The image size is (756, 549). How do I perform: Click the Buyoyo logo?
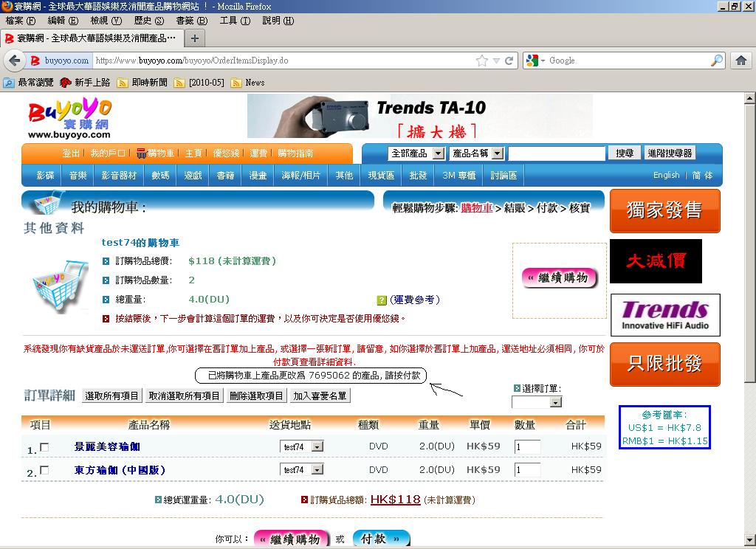pyautogui.click(x=69, y=119)
